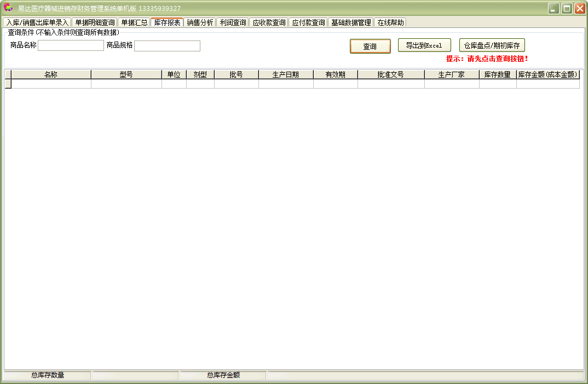Click the 批准文号 column header
Viewport: 588px width, 384px height.
(x=391, y=74)
